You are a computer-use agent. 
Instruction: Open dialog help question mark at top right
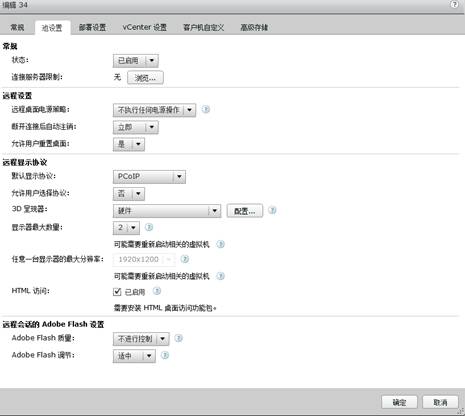454,4
